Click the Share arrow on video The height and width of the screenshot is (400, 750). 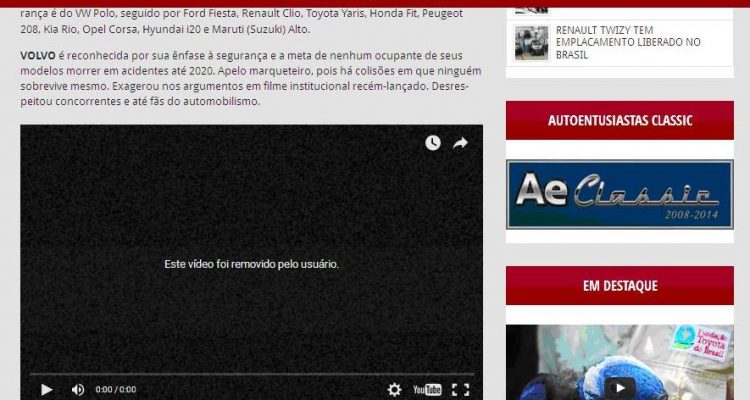pyautogui.click(x=460, y=143)
